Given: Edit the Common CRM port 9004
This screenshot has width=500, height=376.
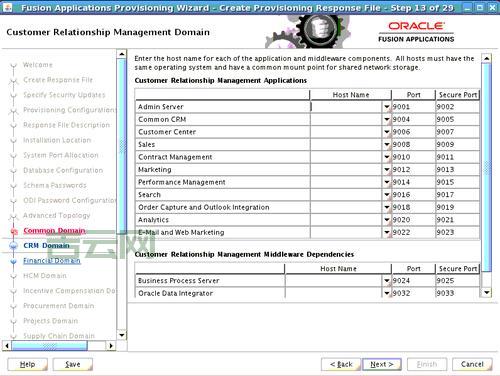Looking at the screenshot, I should (413, 119).
